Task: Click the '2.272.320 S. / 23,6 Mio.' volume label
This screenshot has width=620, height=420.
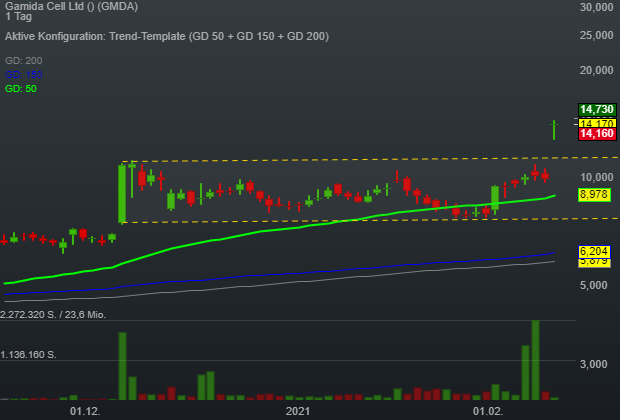Action: pos(53,315)
